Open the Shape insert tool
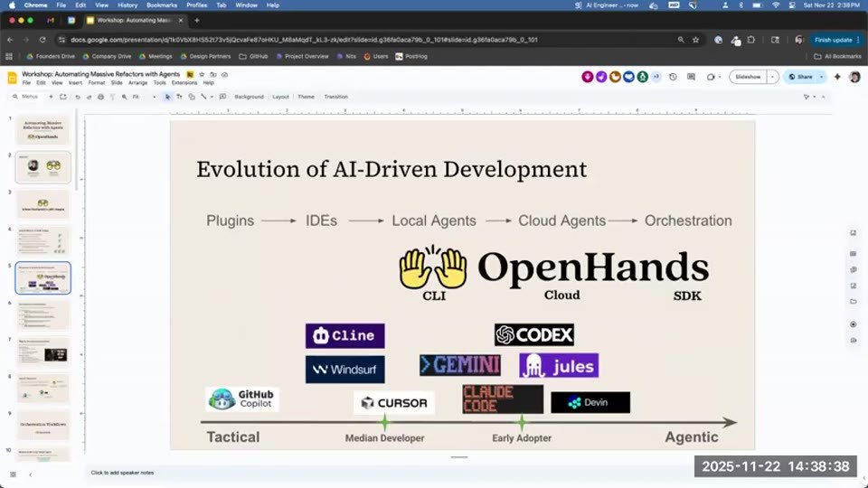Screen dimensions: 868x488 192,97
